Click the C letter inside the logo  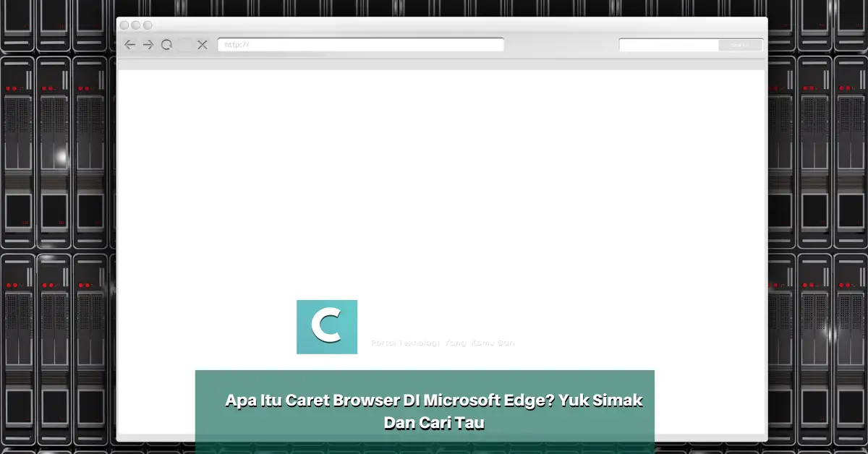click(x=327, y=327)
